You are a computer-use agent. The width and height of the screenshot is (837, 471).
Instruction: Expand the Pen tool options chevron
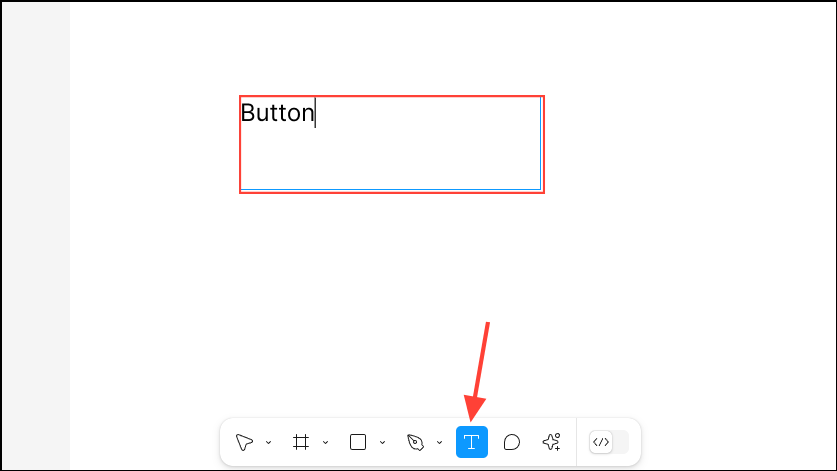click(439, 443)
